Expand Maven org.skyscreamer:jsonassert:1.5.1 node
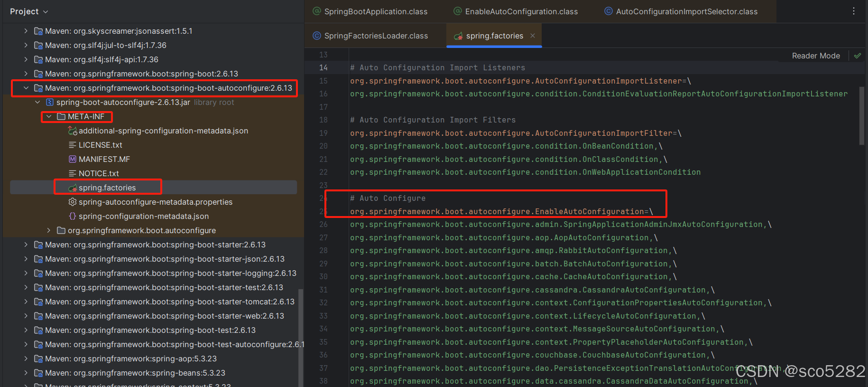The image size is (868, 387). [x=26, y=31]
